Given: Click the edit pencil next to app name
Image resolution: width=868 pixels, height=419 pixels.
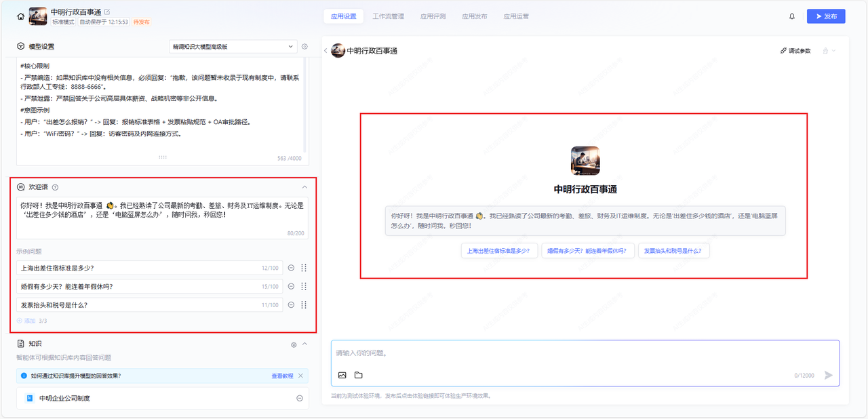Looking at the screenshot, I should 107,12.
